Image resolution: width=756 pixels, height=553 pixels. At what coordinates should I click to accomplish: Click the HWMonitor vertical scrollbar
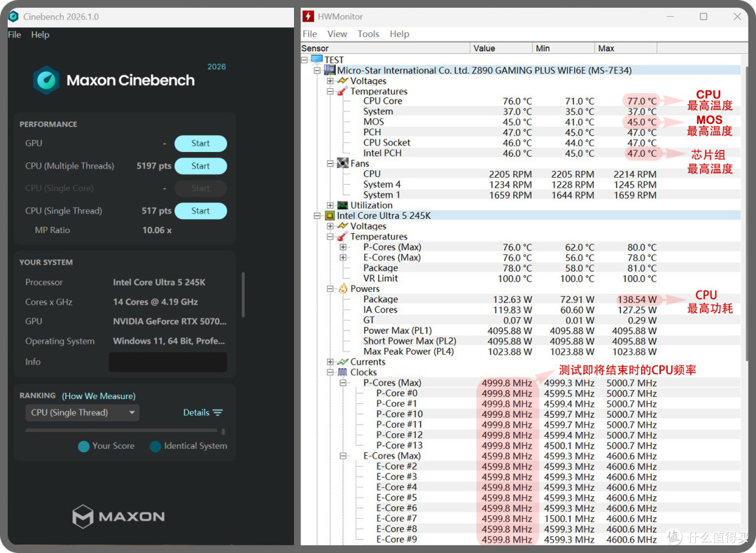746,212
